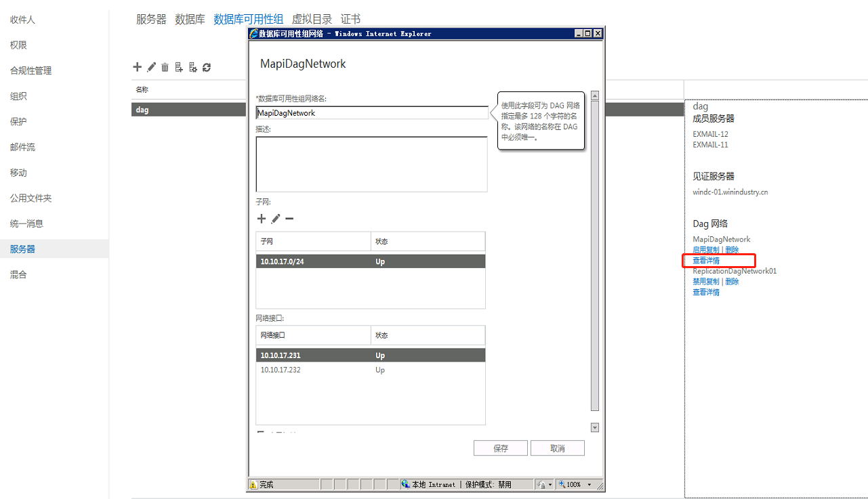Open the security lock dropdown in status bar
The image size is (868, 499).
tap(545, 485)
